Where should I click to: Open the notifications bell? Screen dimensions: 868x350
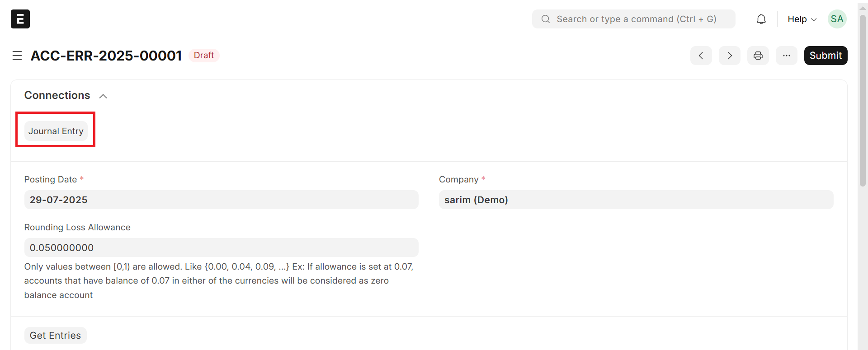761,19
